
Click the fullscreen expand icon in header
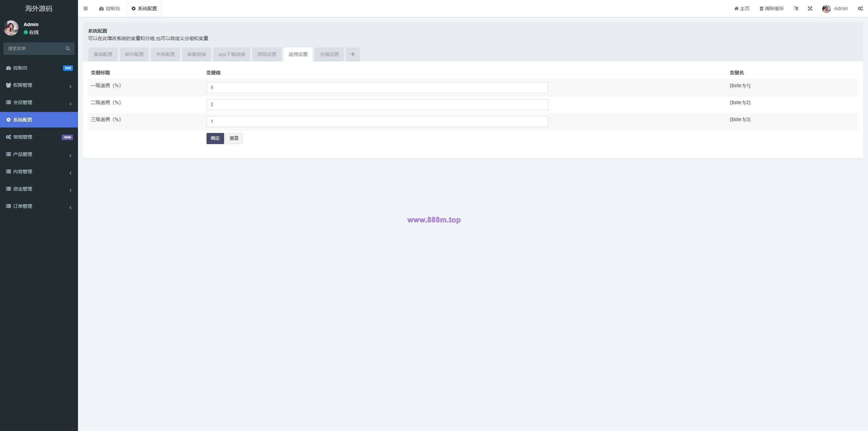tap(810, 8)
